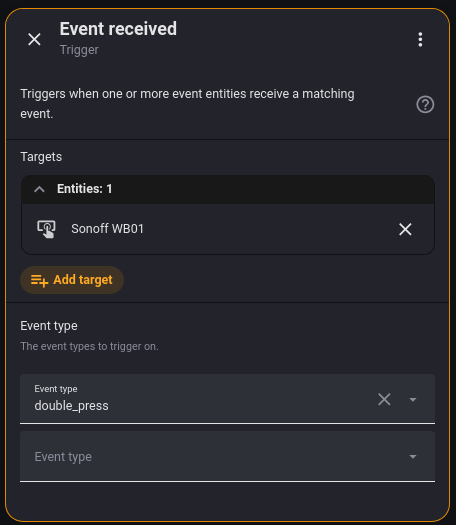Click the Targets section label

pyautogui.click(x=41, y=157)
